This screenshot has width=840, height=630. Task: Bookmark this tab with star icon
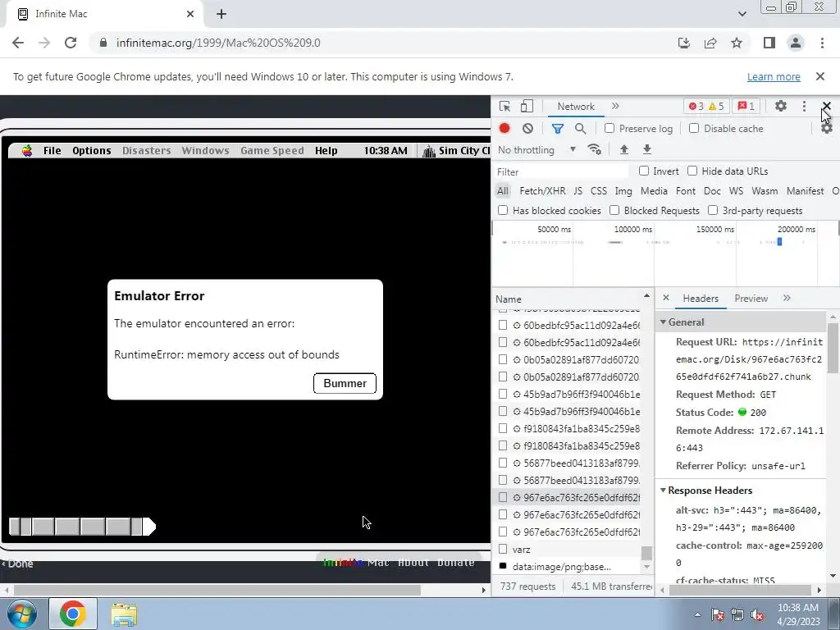click(737, 43)
